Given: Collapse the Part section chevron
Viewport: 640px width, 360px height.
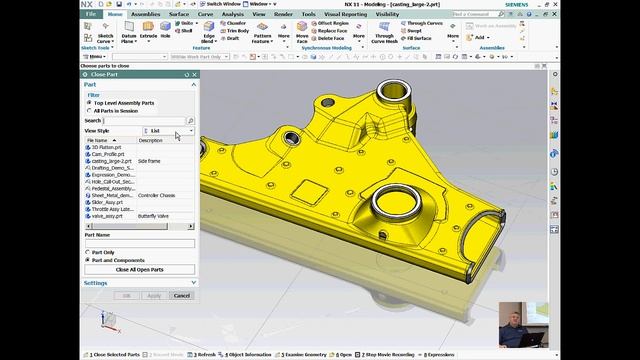Looking at the screenshot, I should (193, 84).
